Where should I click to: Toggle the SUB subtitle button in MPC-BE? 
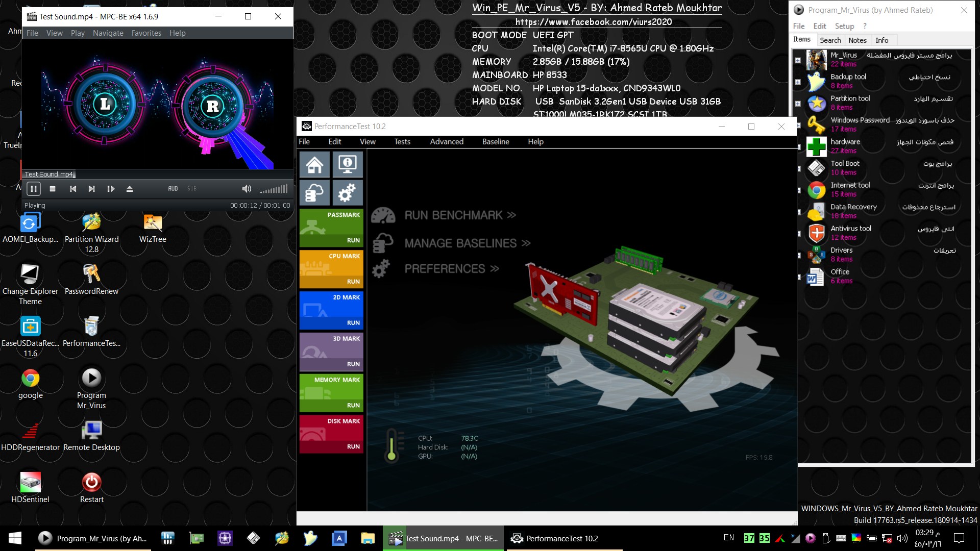pyautogui.click(x=192, y=189)
